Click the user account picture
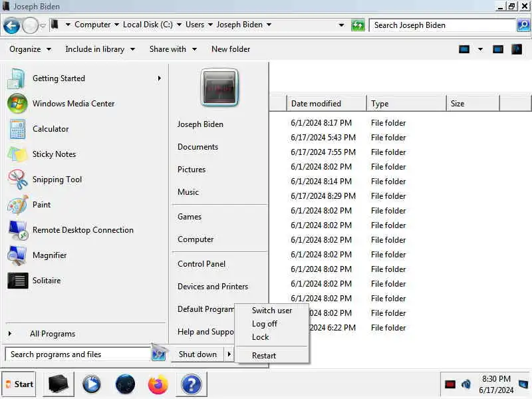Image resolution: width=532 pixels, height=399 pixels. [x=219, y=88]
